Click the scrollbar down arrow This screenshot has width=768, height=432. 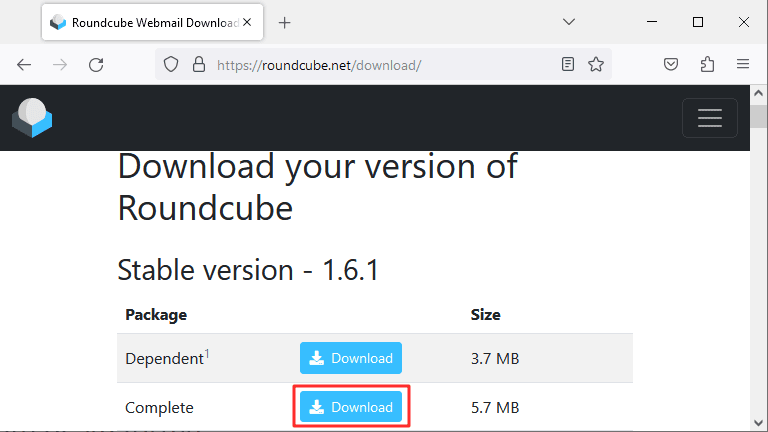pos(758,423)
